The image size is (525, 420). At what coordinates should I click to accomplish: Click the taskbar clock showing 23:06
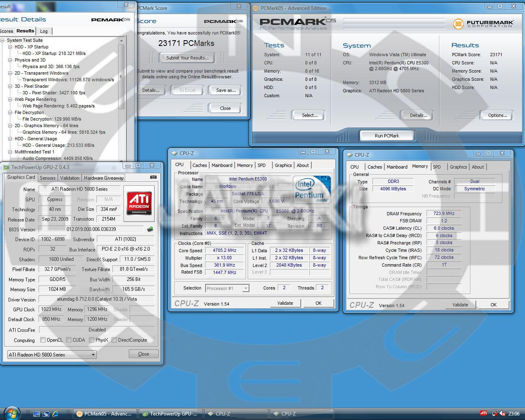point(514,414)
